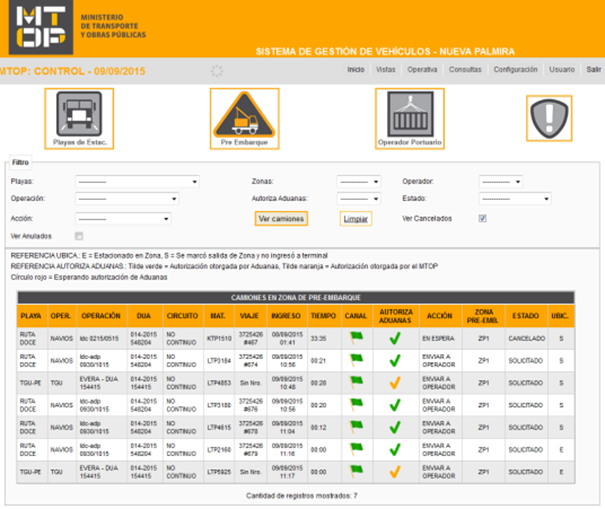Open the Consultas menu
The height and width of the screenshot is (509, 605).
465,70
